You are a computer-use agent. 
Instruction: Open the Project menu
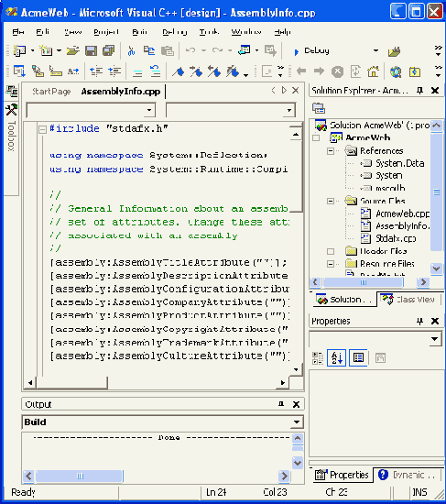106,31
